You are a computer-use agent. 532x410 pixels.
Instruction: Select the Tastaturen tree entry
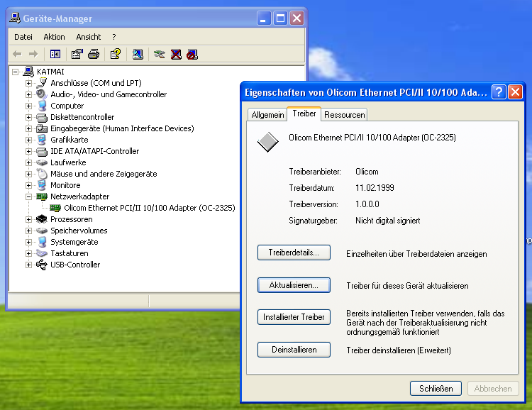[x=70, y=253]
